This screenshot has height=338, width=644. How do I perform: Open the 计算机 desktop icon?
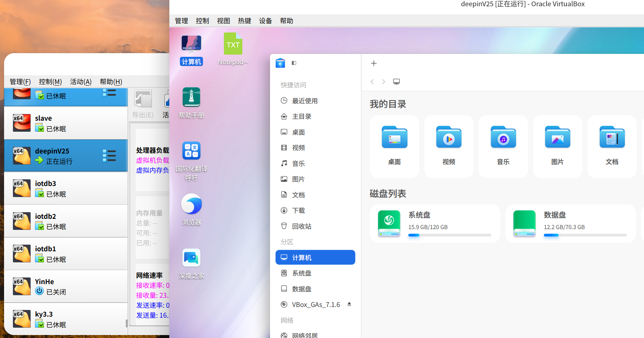[191, 50]
